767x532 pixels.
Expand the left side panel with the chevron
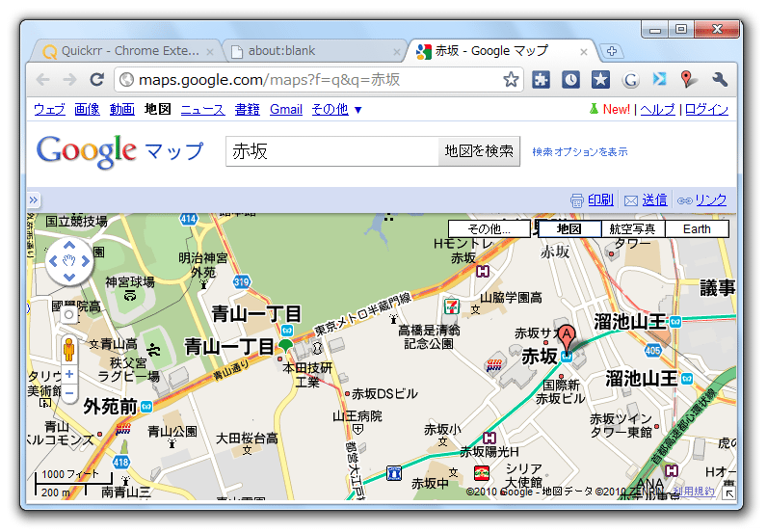33,199
